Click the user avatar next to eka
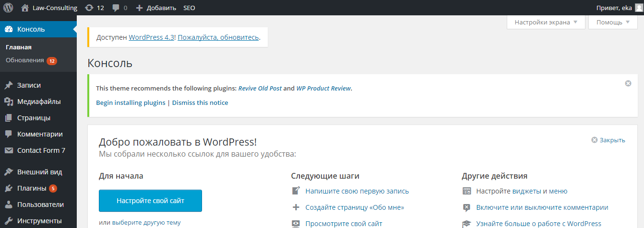This screenshot has height=228, width=644. click(638, 8)
